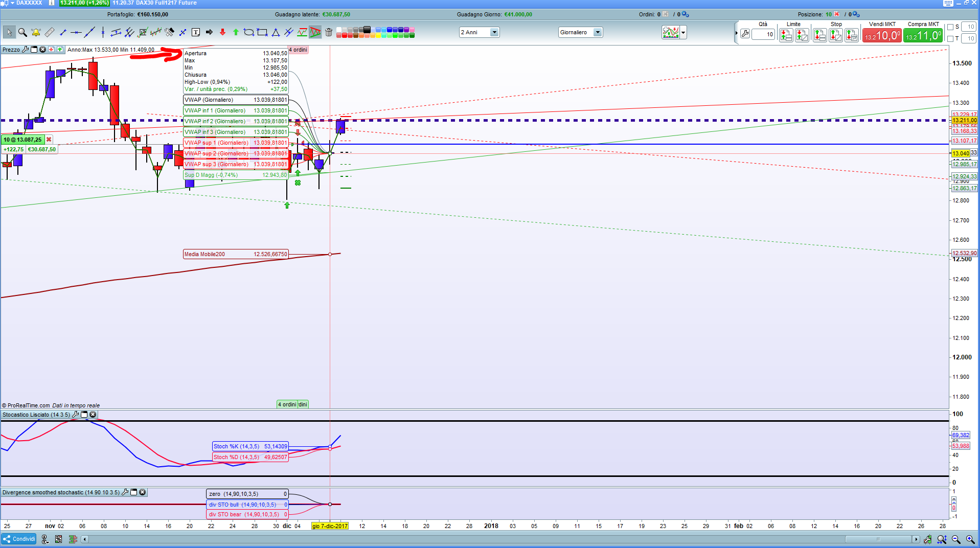Close the 10 @ 13.087,25 position label
The height and width of the screenshot is (548, 980).
pyautogui.click(x=49, y=140)
